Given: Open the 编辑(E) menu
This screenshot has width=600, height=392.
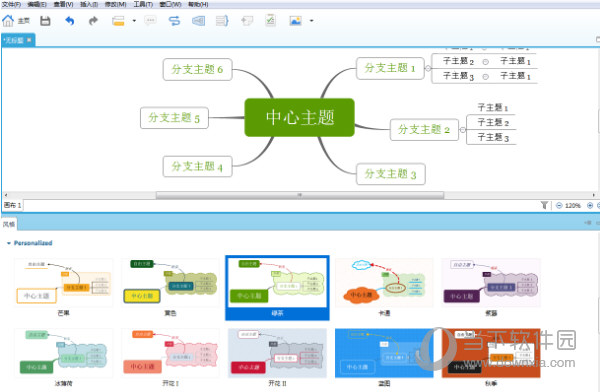Looking at the screenshot, I should (x=37, y=4).
